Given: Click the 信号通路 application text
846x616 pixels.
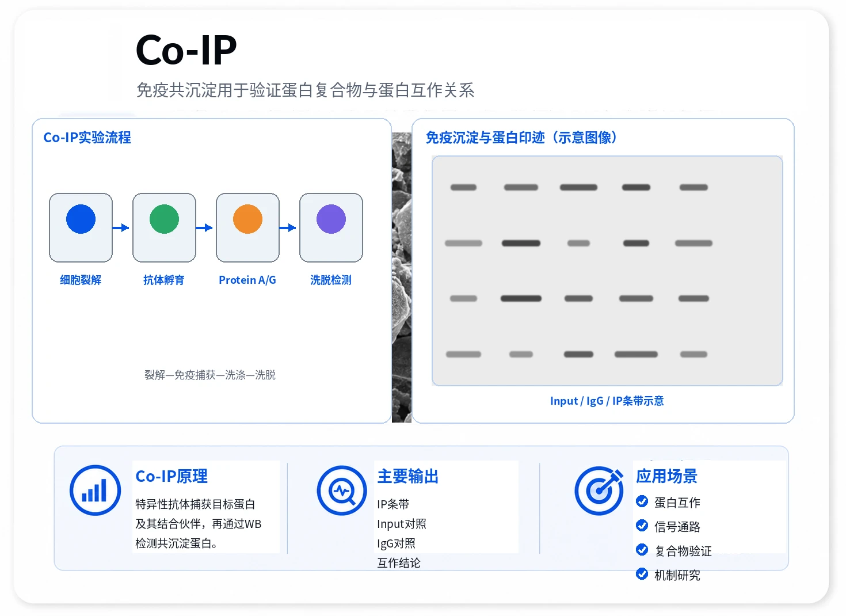Looking at the screenshot, I should 677,527.
